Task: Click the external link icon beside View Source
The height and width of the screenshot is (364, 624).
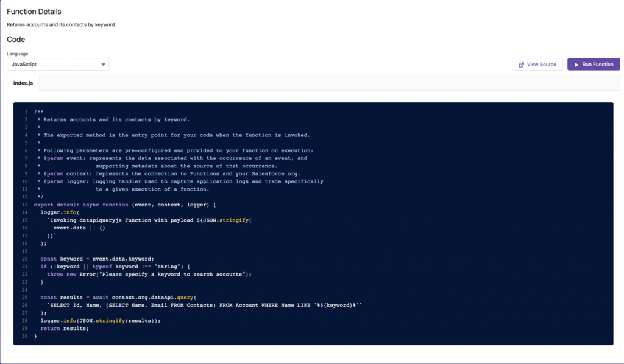Action: click(521, 65)
